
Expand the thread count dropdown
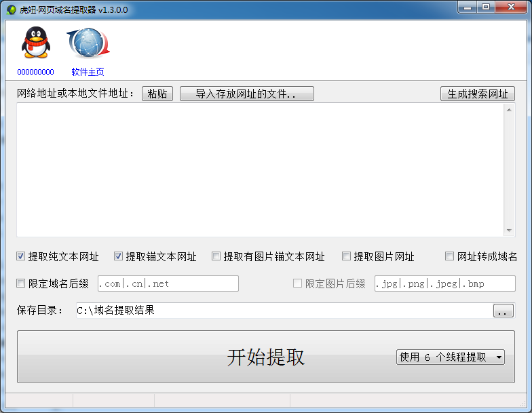[x=451, y=357]
